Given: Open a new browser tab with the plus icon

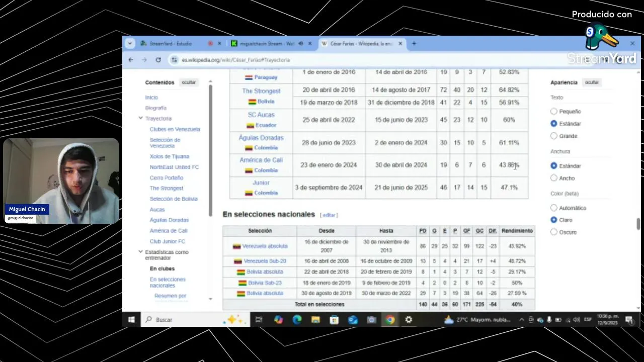Looking at the screenshot, I should point(414,44).
